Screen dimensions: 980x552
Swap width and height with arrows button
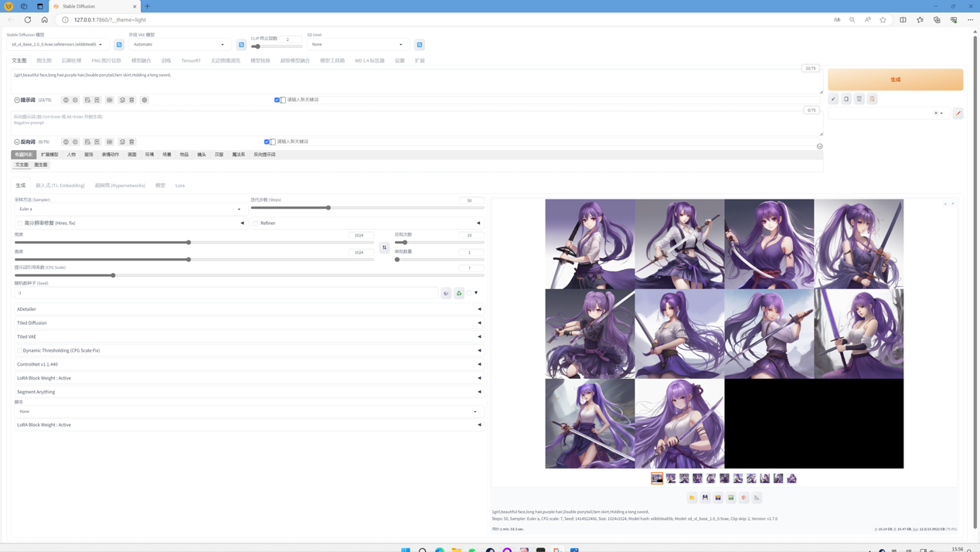click(x=384, y=247)
